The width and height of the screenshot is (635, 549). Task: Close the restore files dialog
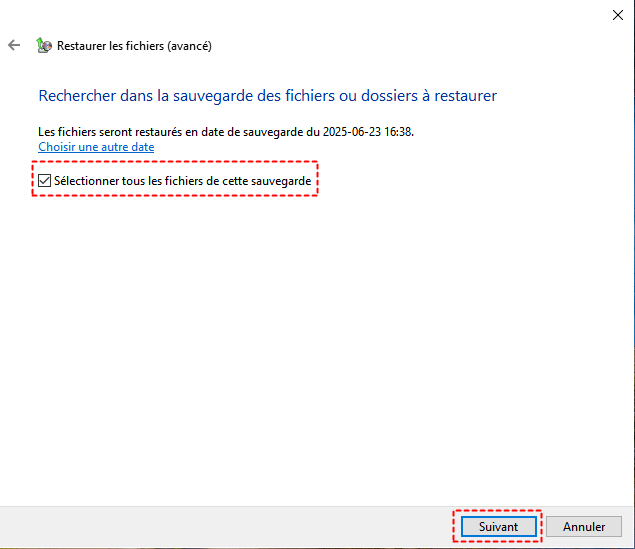[x=618, y=15]
